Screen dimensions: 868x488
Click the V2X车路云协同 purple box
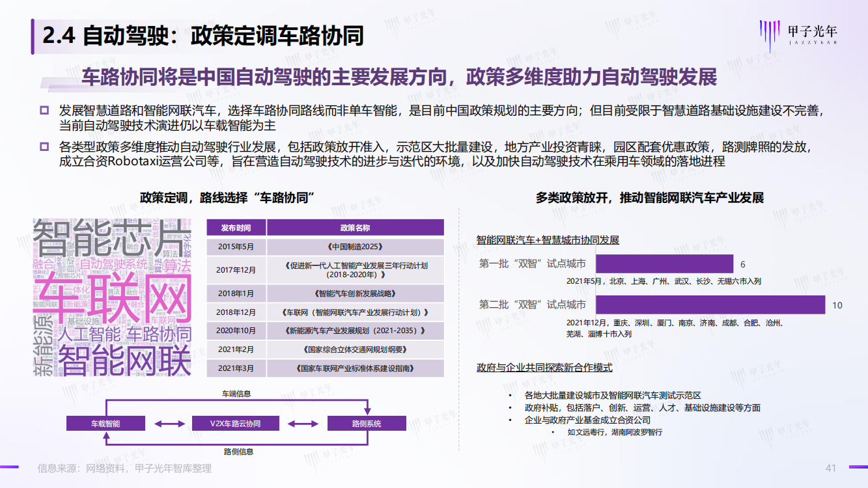(236, 424)
